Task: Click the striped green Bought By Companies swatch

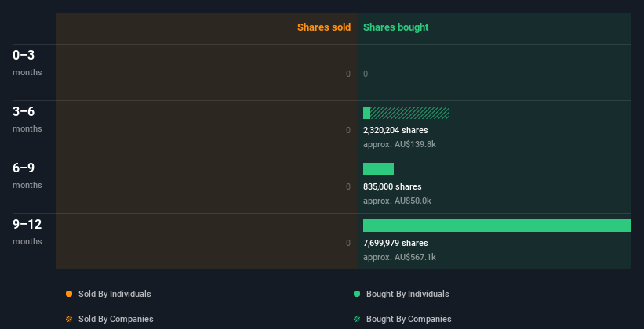Action: [x=356, y=319]
